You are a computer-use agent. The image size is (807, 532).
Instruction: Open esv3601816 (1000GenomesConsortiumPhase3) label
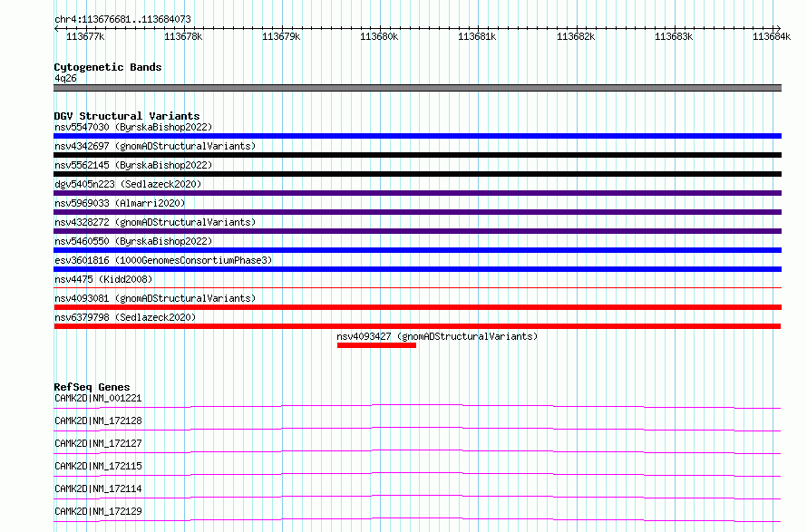tap(163, 260)
